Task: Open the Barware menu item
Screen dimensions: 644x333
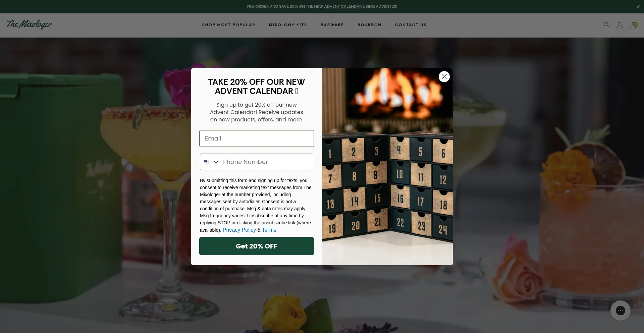Action: pos(332,25)
